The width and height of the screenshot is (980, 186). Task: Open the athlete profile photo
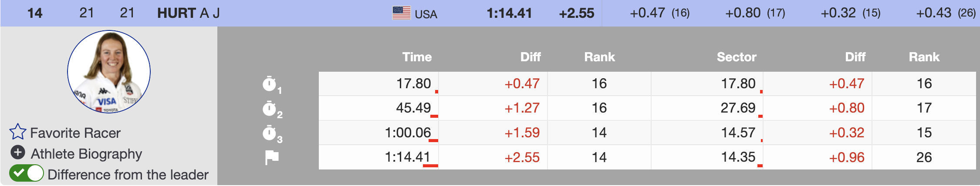tap(109, 72)
